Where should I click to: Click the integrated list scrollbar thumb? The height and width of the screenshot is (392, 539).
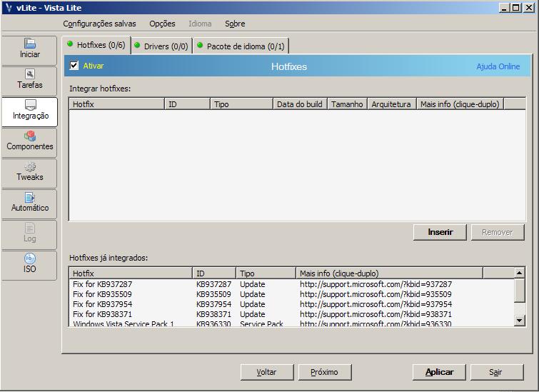click(520, 291)
